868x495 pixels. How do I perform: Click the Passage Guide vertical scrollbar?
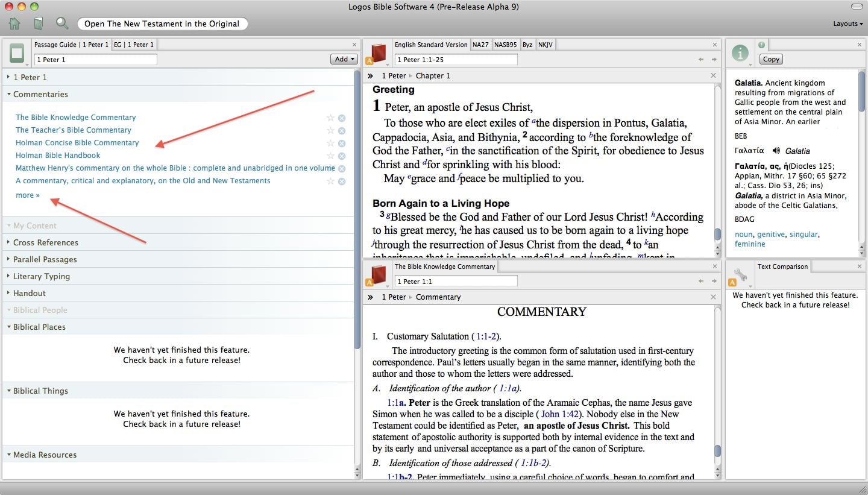(357, 210)
